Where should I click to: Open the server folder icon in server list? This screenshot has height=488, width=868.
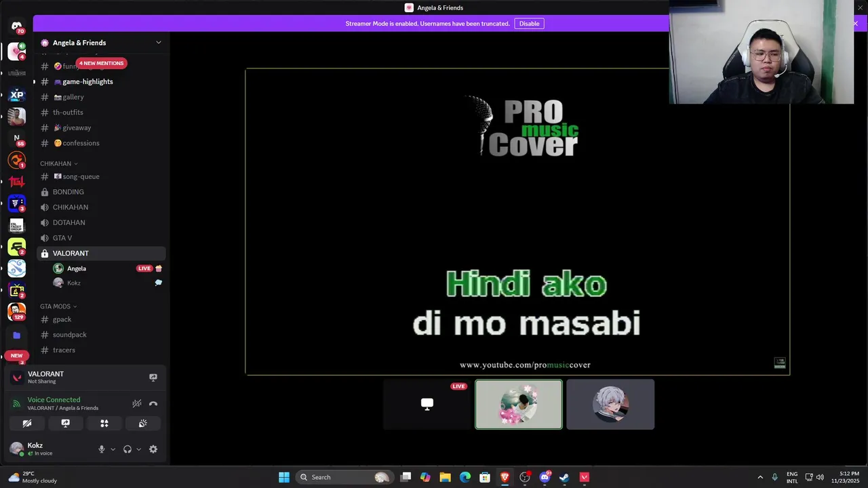pos(17,335)
